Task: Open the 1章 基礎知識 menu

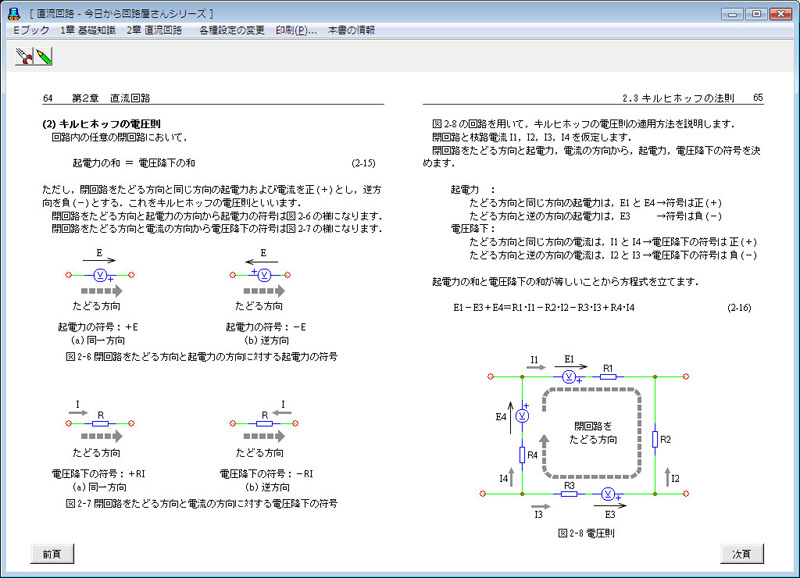Action: 88,31
